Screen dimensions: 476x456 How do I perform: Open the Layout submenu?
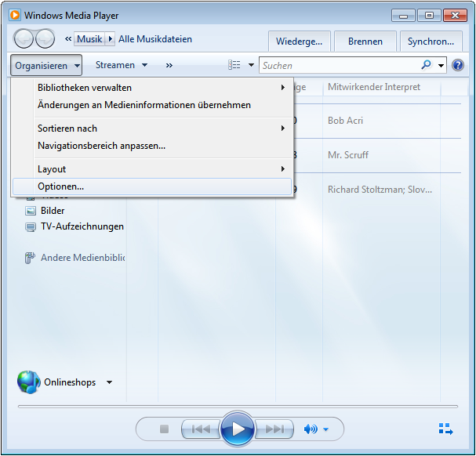(152, 169)
